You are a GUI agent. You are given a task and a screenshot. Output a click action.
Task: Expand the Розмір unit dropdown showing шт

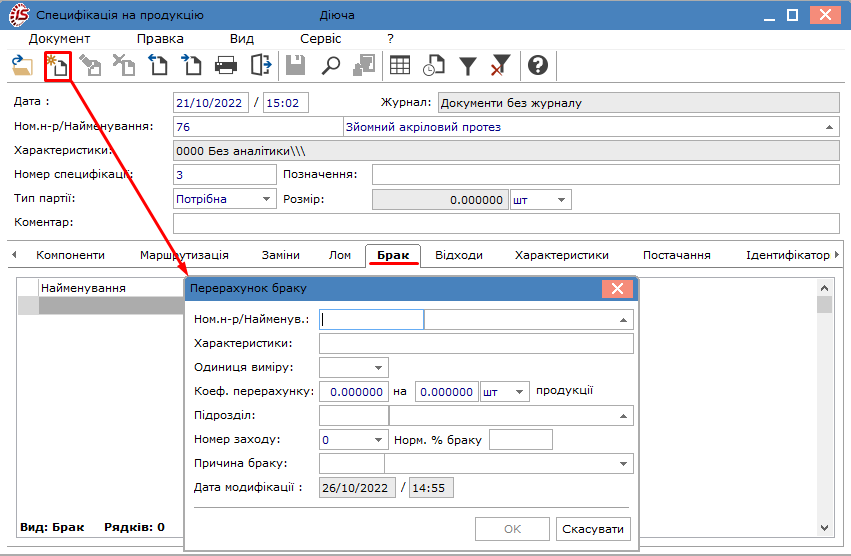[561, 200]
